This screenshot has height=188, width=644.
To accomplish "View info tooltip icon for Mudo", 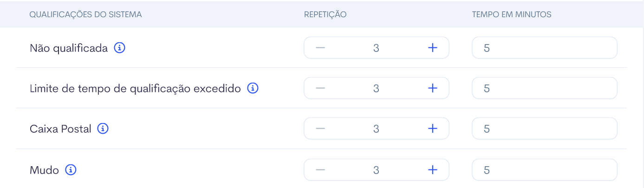I will pyautogui.click(x=71, y=170).
